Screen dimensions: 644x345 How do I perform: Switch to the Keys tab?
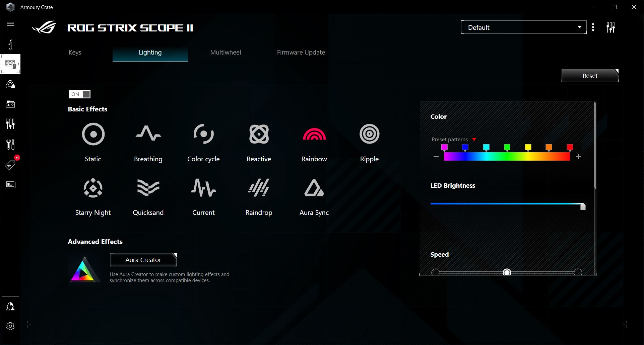click(x=75, y=53)
